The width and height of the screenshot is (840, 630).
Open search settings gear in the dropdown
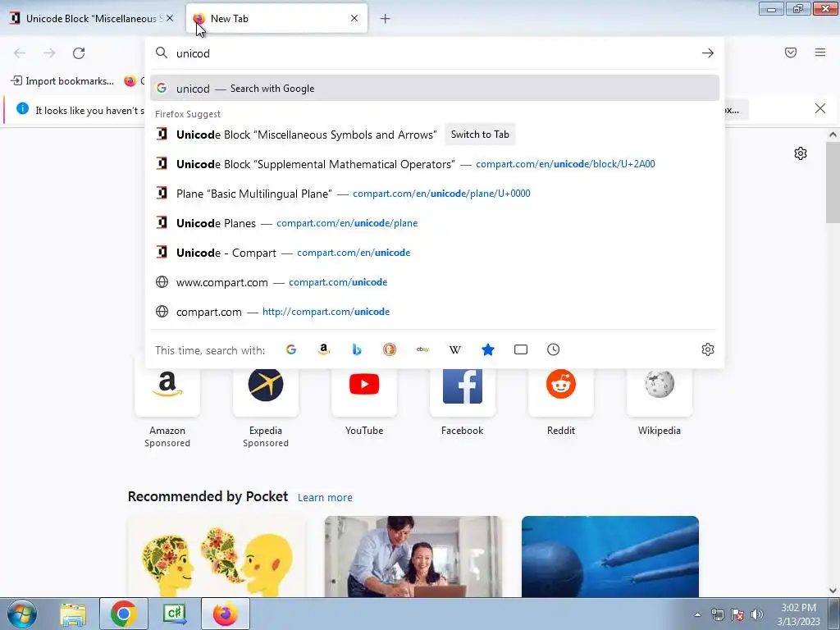point(708,349)
